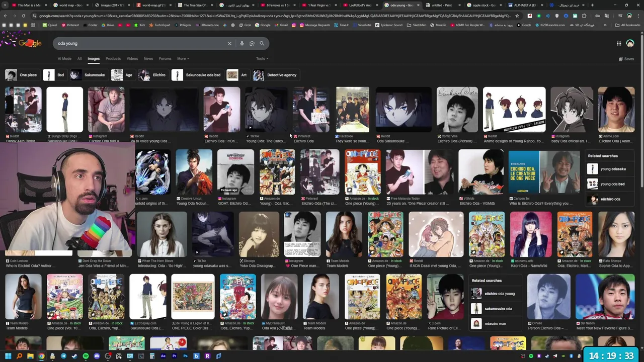Open the Sketchfab bookmark
The height and width of the screenshot is (362, 644).
[x=417, y=25]
